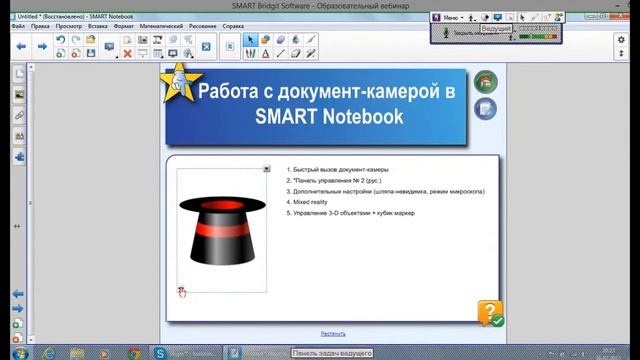Select the Shapes tool
Image resolution: width=640 pixels, height=360 pixels.
pyautogui.click(x=265, y=40)
